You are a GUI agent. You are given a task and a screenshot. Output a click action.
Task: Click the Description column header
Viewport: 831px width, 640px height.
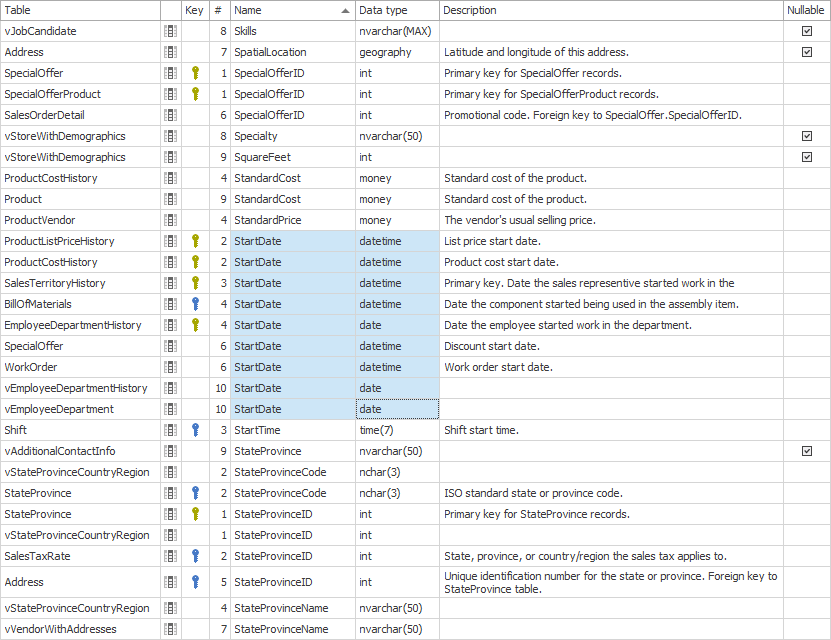click(610, 10)
